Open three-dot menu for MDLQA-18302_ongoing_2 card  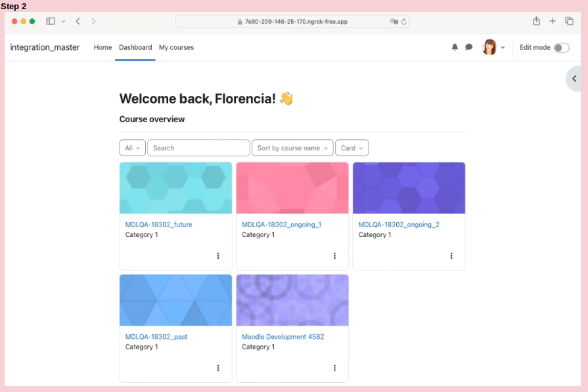pyautogui.click(x=451, y=256)
